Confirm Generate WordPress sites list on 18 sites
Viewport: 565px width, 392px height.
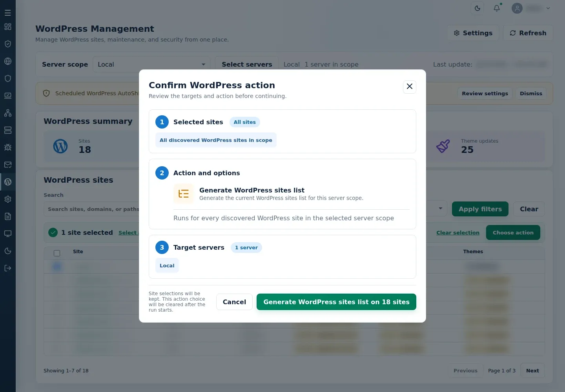point(336,302)
